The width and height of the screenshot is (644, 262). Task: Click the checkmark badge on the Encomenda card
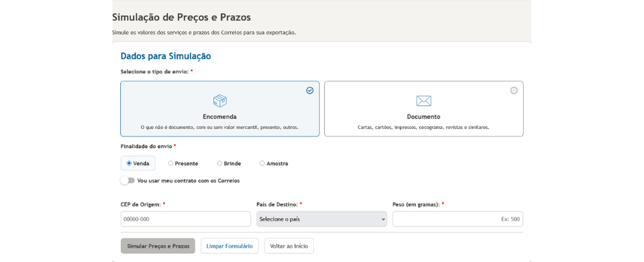coord(310,90)
